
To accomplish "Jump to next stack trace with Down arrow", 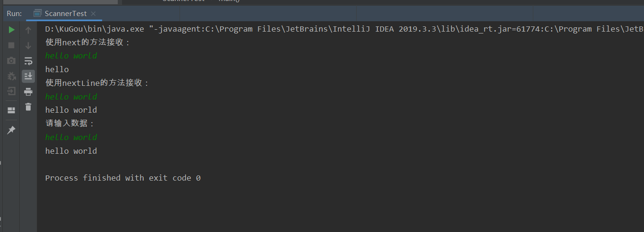I will pyautogui.click(x=28, y=45).
